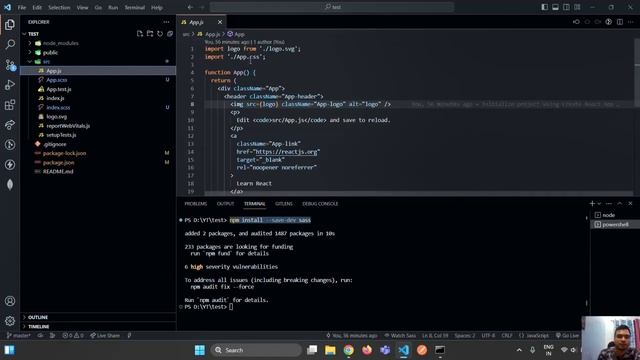Viewport: 640px width, 360px height.
Task: Toggle secondary side bar layout icon
Action: click(x=566, y=7)
